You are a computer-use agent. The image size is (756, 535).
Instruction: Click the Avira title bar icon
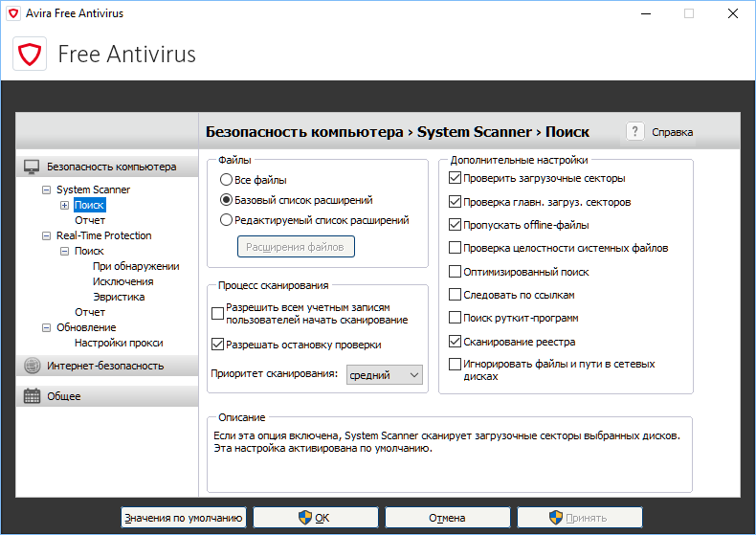click(14, 13)
